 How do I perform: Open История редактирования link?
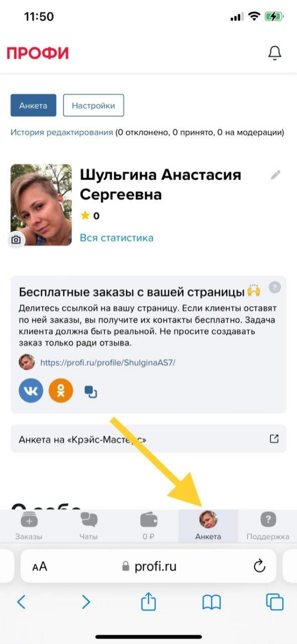[x=61, y=132]
